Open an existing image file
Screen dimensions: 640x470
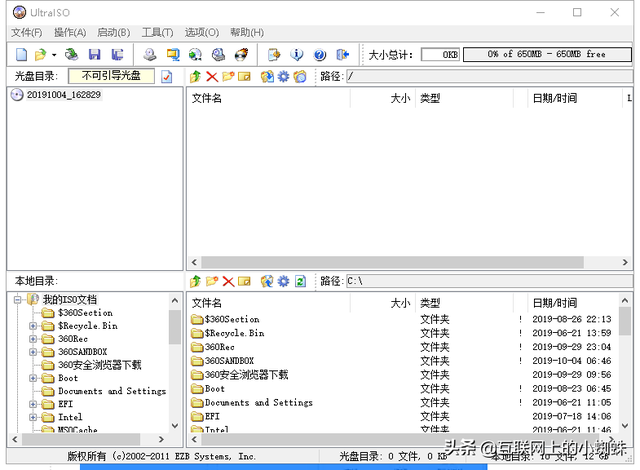click(40, 54)
